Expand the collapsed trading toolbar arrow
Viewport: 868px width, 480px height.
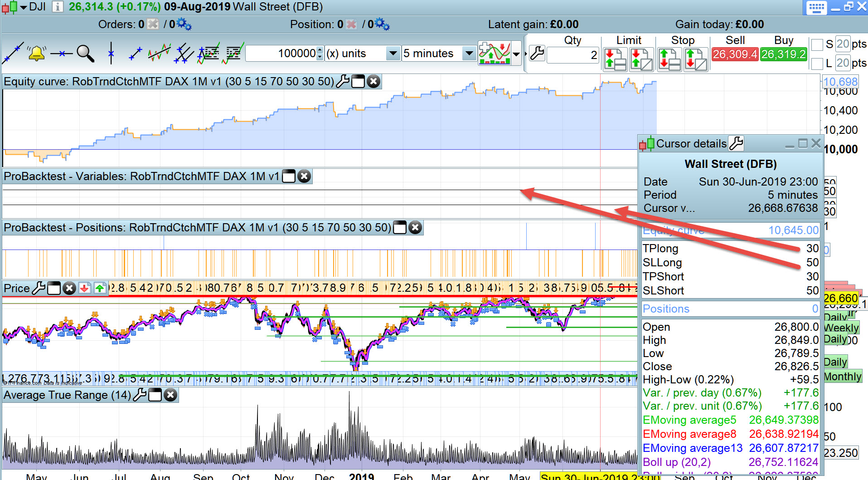coord(526,54)
